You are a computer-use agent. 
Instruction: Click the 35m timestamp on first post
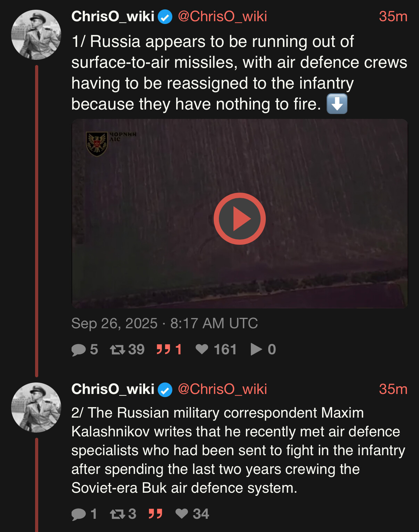click(x=393, y=16)
